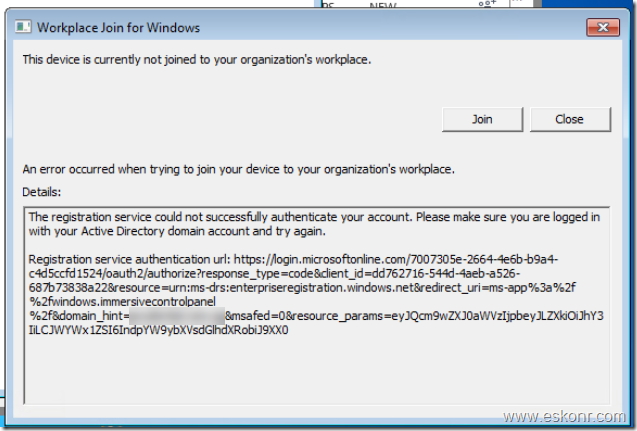637x431 pixels.
Task: Click the NEW label in the background window
Action: point(383,6)
